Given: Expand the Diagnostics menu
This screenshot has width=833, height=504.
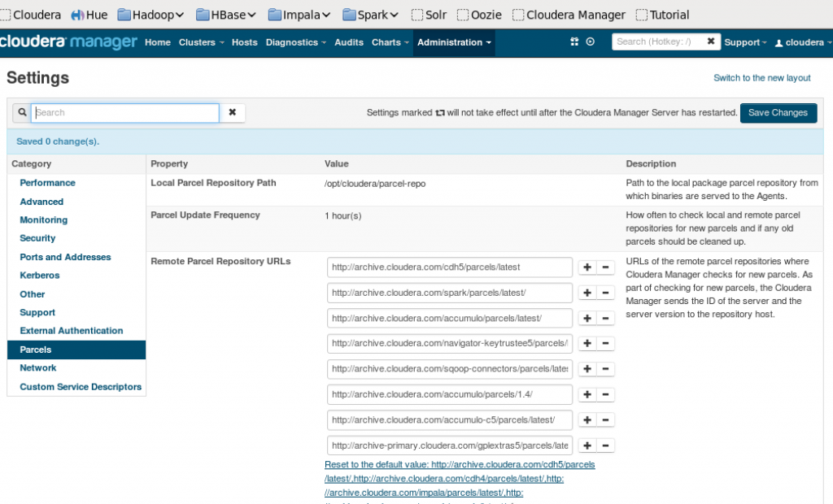Looking at the screenshot, I should point(296,42).
